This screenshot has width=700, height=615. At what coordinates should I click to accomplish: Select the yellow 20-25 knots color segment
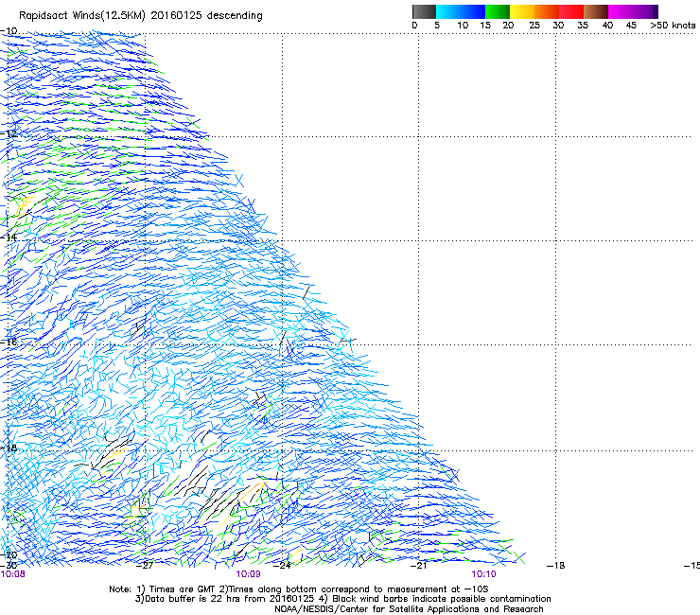click(522, 11)
